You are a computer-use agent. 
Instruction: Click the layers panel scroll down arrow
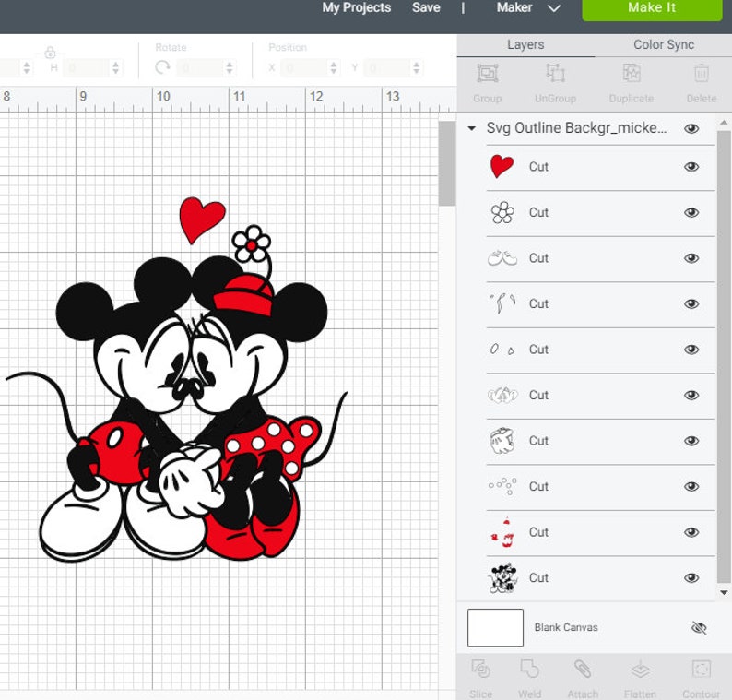click(x=724, y=592)
